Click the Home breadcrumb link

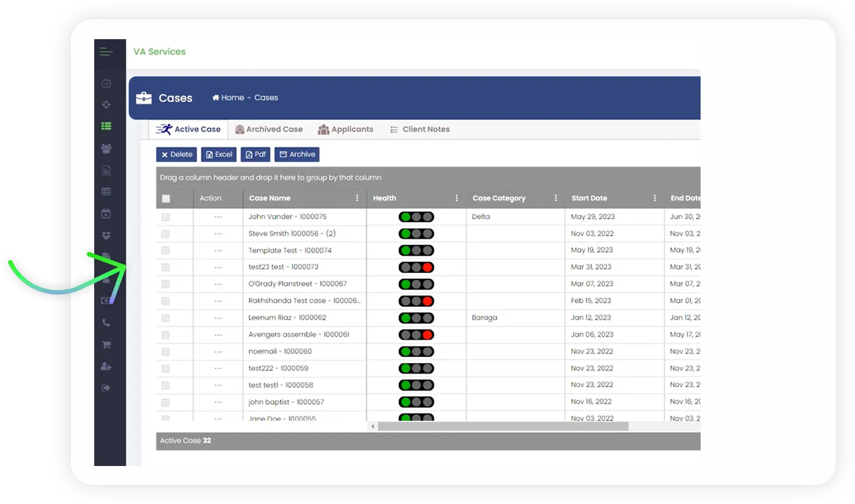pyautogui.click(x=228, y=98)
